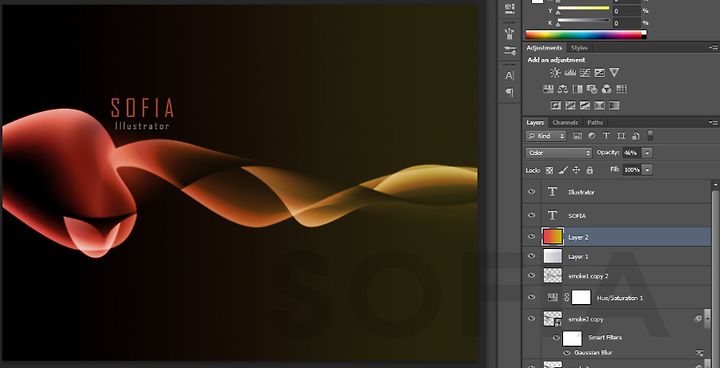Switch to the Layers tab
The image size is (720, 368).
(x=535, y=123)
